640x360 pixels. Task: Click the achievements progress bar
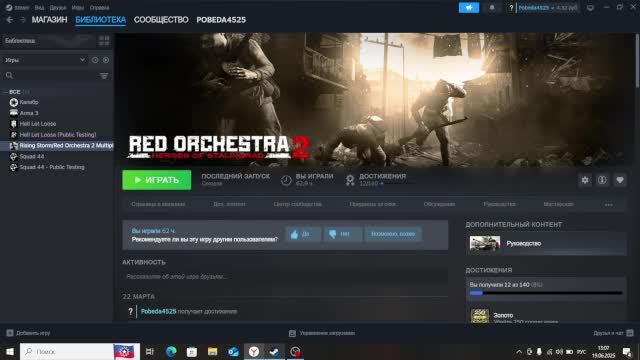[x=546, y=293]
